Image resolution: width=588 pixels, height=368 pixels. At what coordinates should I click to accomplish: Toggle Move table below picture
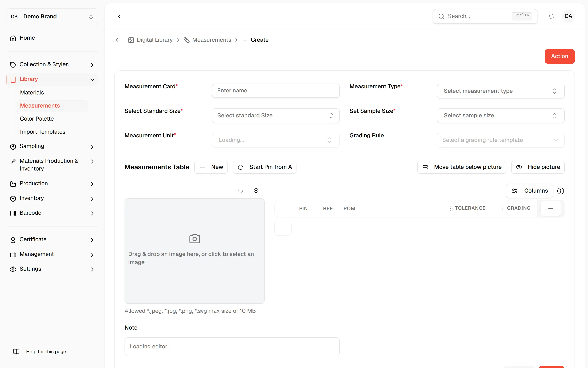(x=462, y=167)
